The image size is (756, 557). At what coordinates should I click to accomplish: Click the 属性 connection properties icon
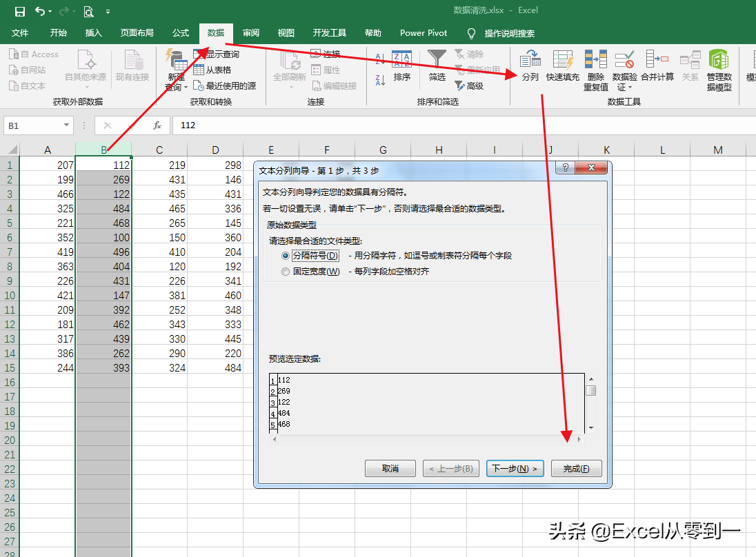[x=326, y=70]
